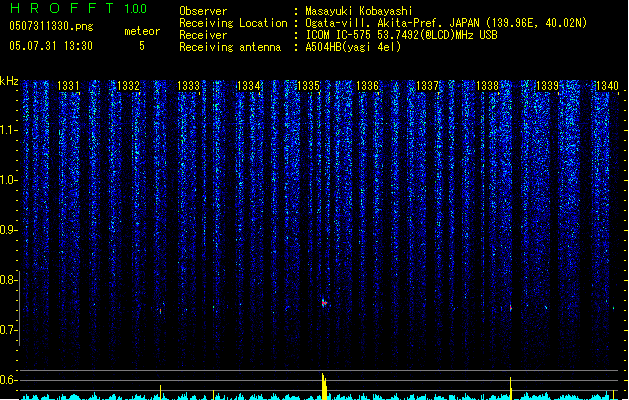Click the yellow intensity peak after 1332
Image resolution: width=629 pixels, height=400 pixels.
click(160, 392)
